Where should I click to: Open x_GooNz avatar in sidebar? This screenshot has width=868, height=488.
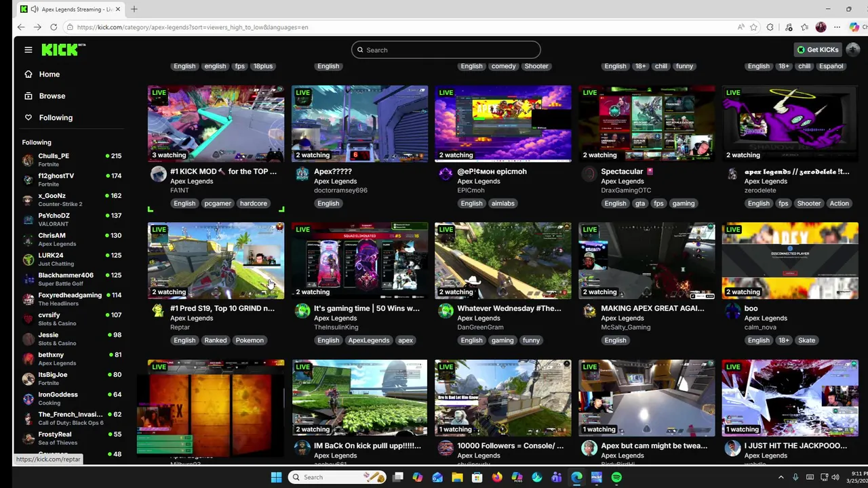point(28,199)
